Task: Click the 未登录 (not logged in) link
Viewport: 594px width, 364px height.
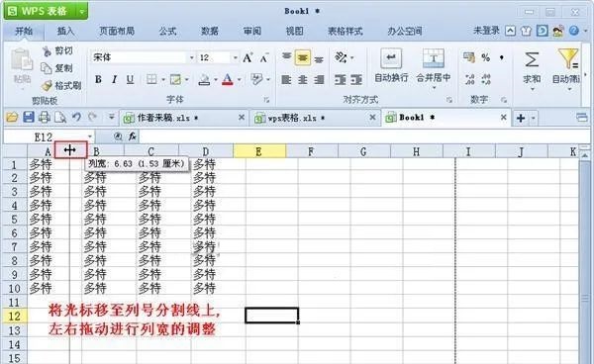Action: point(486,31)
